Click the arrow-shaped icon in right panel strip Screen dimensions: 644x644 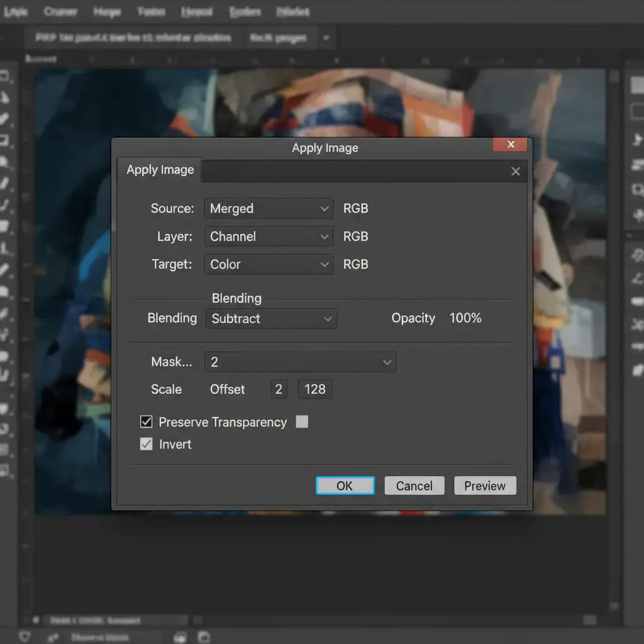pos(637,140)
